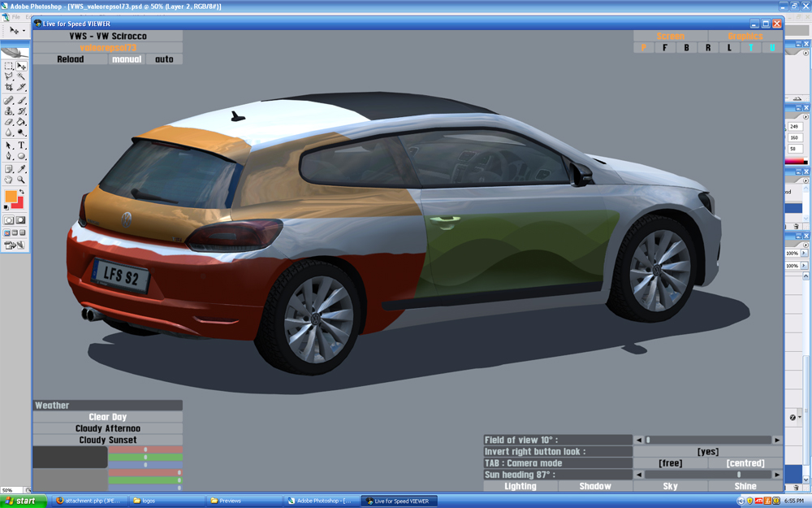Select the History Brush tool
This screenshot has height=508, width=812.
[x=21, y=111]
